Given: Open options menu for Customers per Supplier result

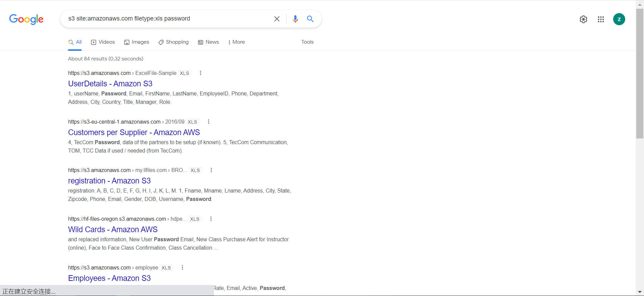Looking at the screenshot, I should pos(209,122).
